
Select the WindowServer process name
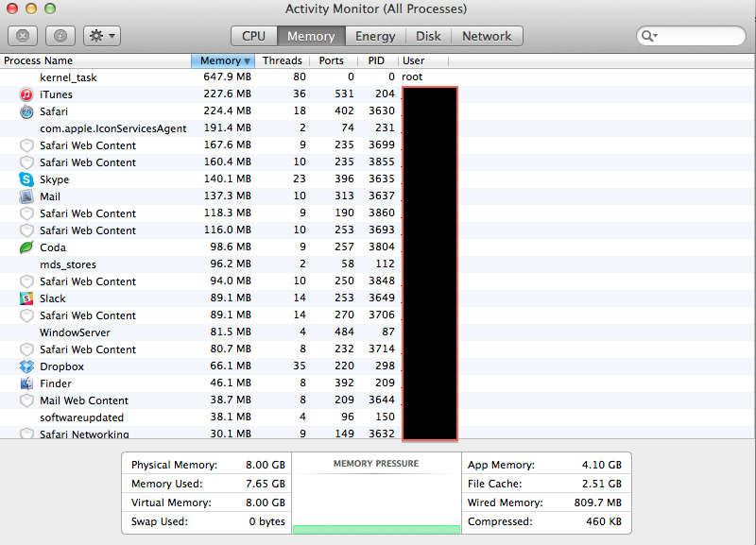pos(75,332)
